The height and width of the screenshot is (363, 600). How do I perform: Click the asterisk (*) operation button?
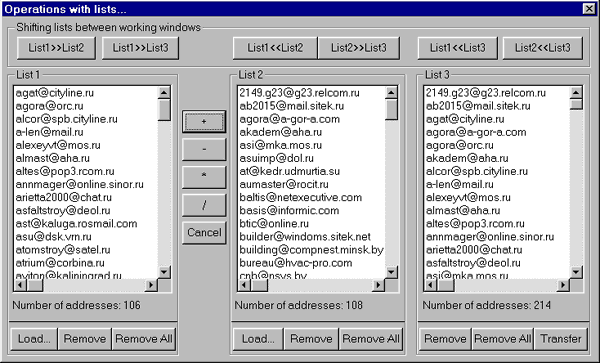coord(204,177)
